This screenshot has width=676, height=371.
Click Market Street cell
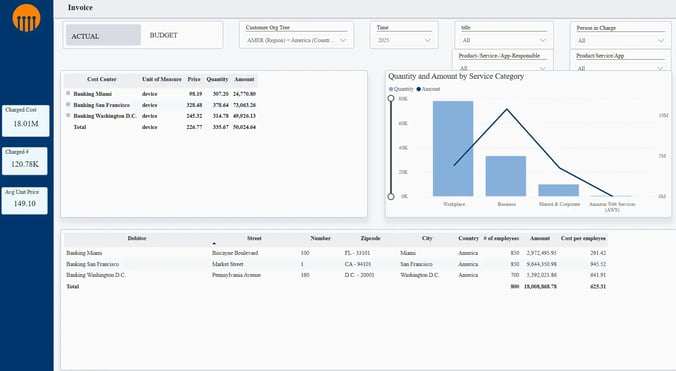(x=228, y=264)
